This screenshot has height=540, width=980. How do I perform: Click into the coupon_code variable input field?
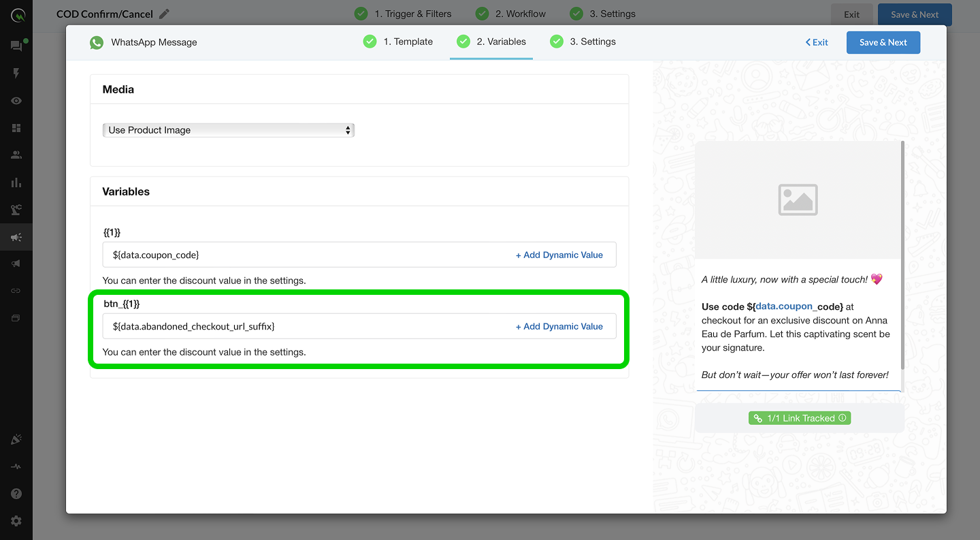pos(306,255)
